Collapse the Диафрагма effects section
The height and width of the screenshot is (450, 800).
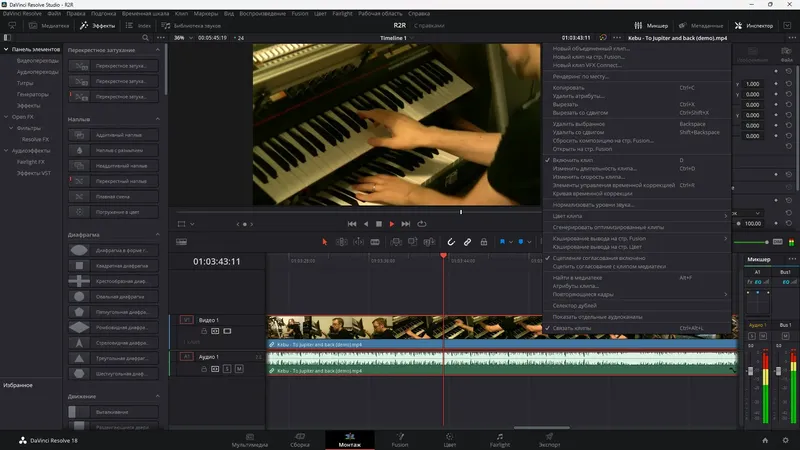(158, 235)
